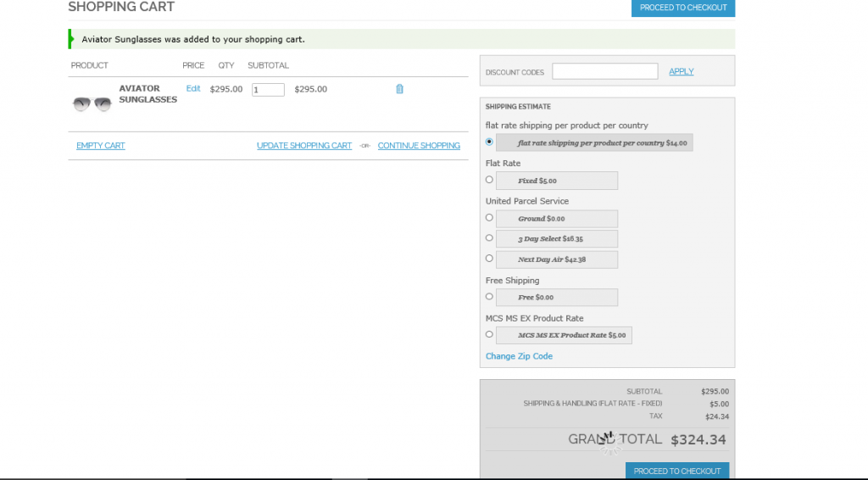
Task: Click Continue Shopping link
Action: pos(419,146)
